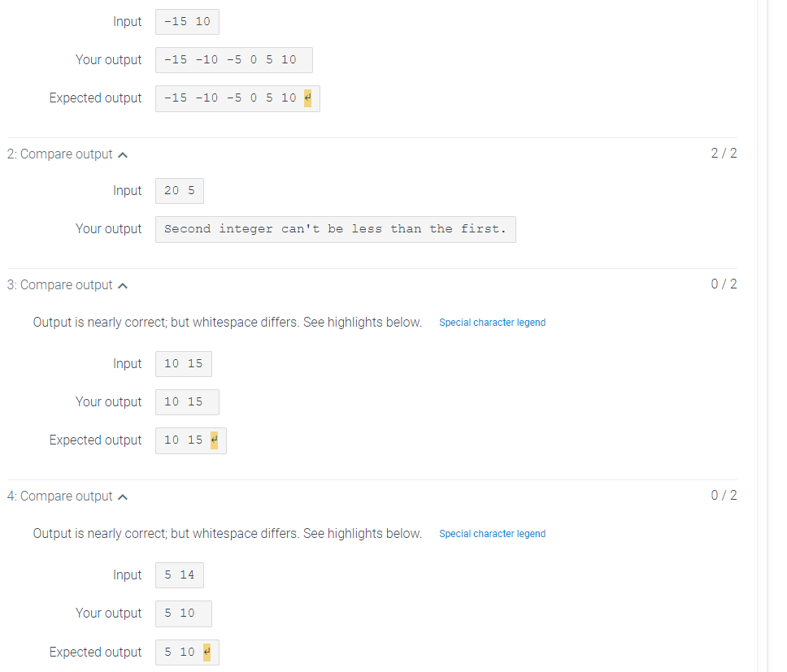The image size is (787, 672).
Task: Select the input value '5 14'
Action: pyautogui.click(x=180, y=575)
